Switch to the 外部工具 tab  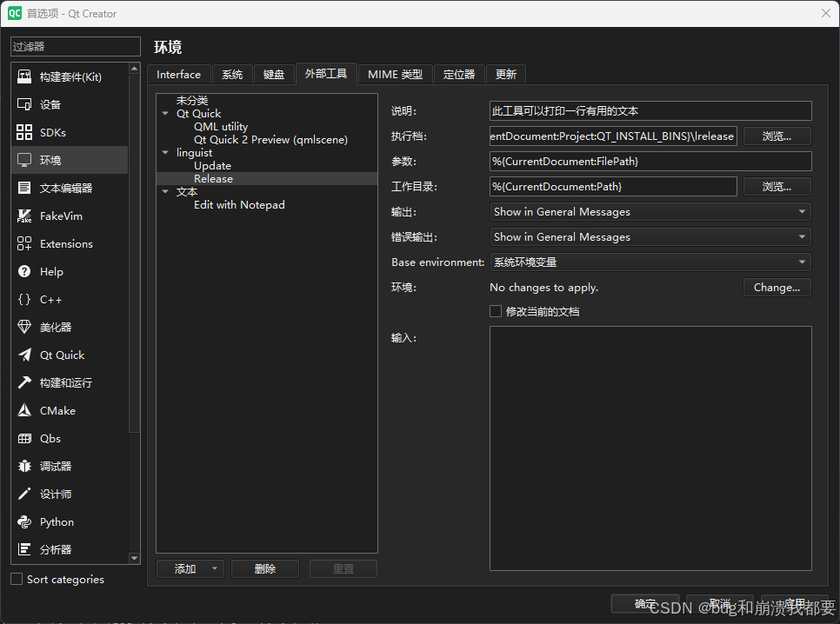tap(326, 73)
